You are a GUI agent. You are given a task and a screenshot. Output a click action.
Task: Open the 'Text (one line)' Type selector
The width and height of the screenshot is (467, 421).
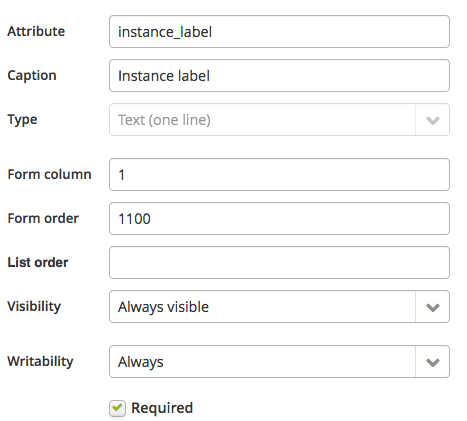(x=279, y=120)
